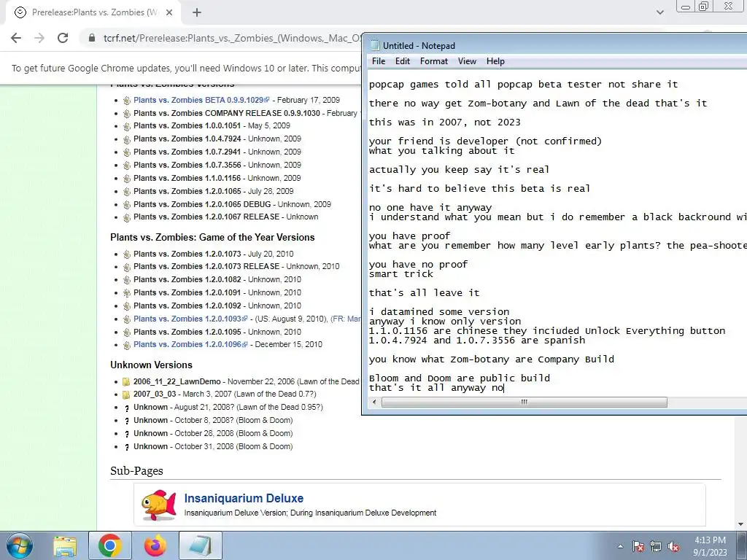
Task: Open network status tray icon
Action: pyautogui.click(x=656, y=547)
